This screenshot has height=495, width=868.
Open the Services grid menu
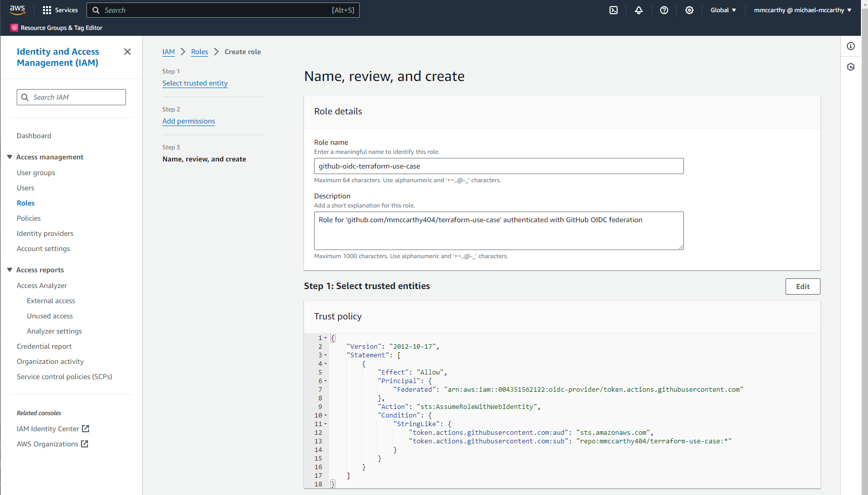click(x=60, y=10)
